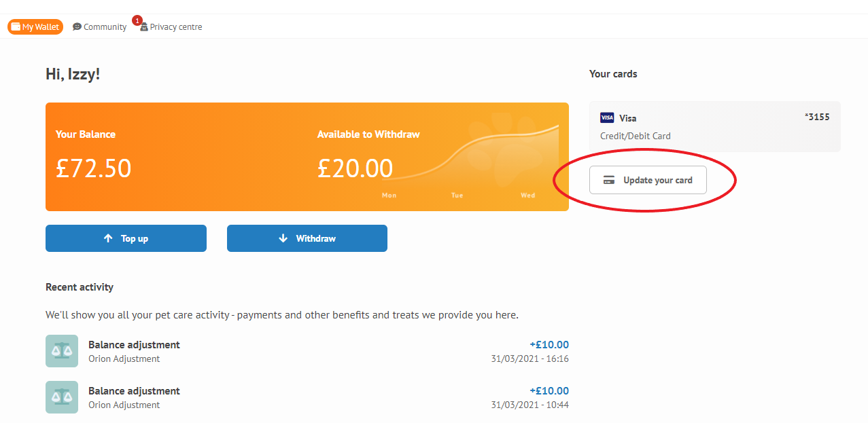The image size is (868, 423).
Task: Click second Balance adjustment scales icon
Action: [x=62, y=397]
